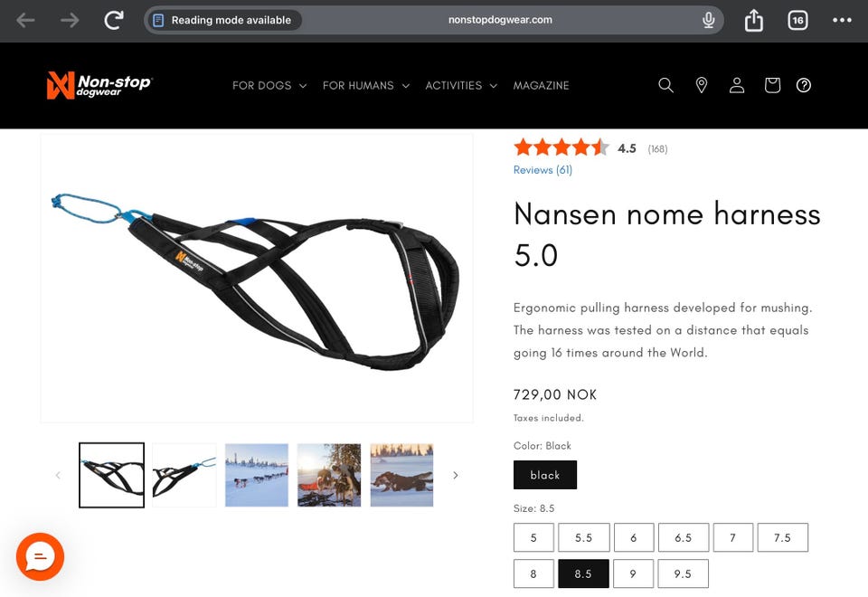Open the orange chat bubble widget
The height and width of the screenshot is (597, 868).
41,556
